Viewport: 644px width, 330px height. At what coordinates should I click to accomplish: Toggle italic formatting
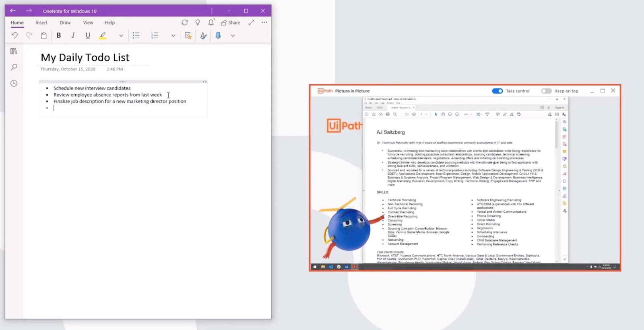tap(73, 35)
